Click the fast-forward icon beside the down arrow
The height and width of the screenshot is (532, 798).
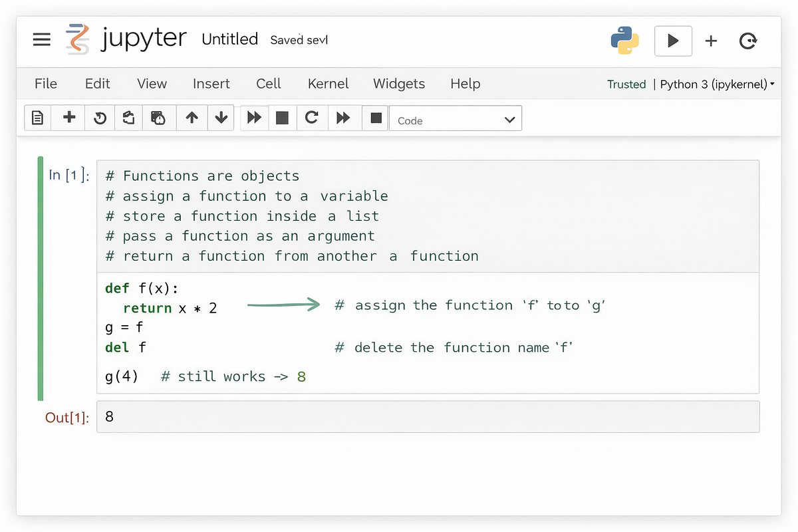pos(254,118)
